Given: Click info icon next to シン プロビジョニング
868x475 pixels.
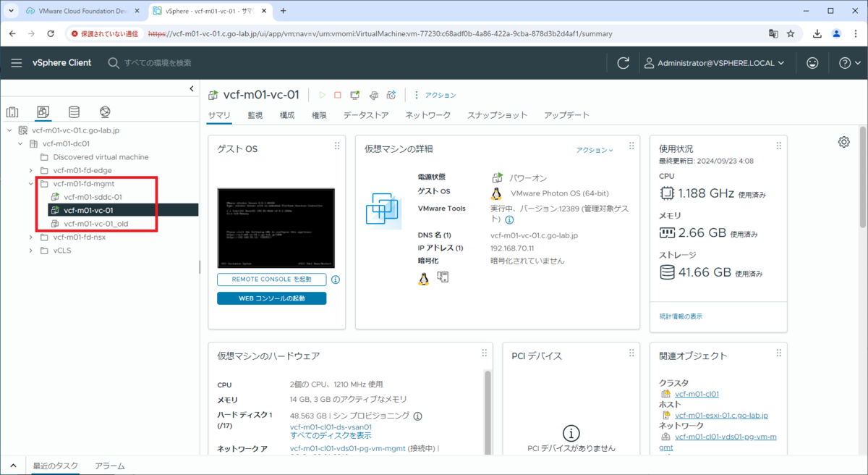Looking at the screenshot, I should [x=417, y=416].
